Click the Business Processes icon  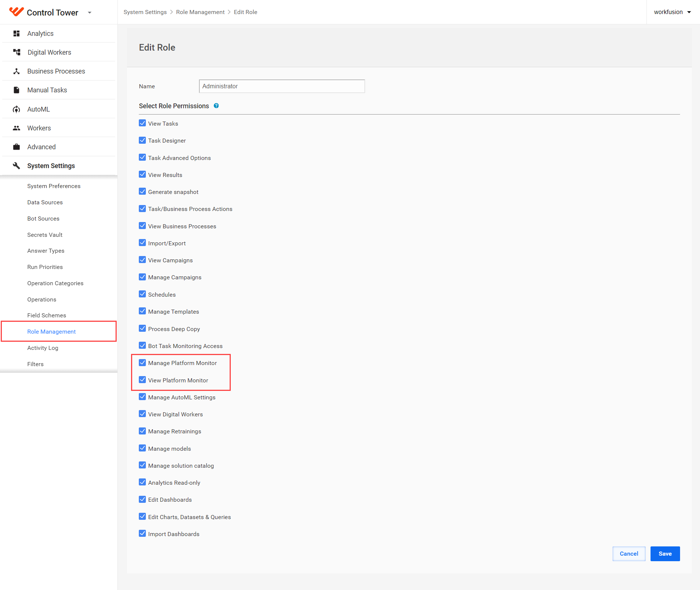point(16,71)
